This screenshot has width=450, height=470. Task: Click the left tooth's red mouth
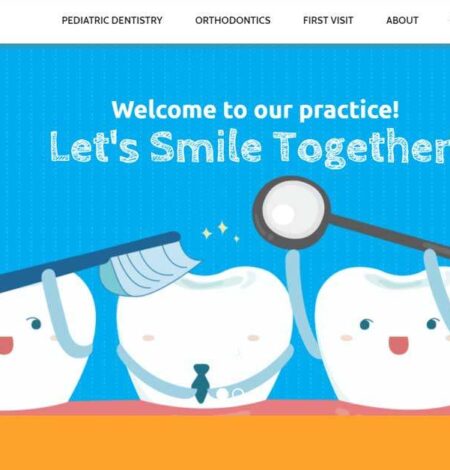[6, 345]
